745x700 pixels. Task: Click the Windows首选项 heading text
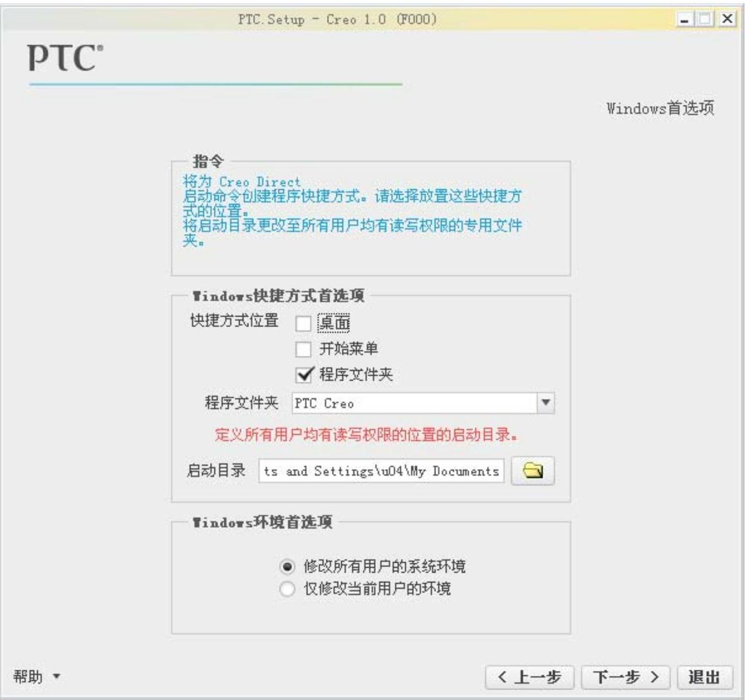660,108
